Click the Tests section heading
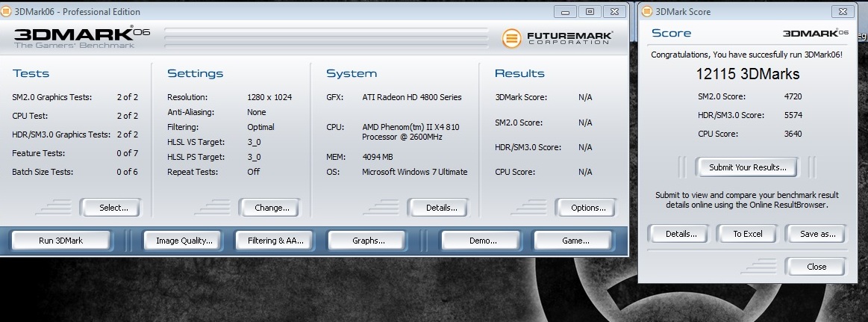Screen dimensions: 868x322 click(31, 73)
